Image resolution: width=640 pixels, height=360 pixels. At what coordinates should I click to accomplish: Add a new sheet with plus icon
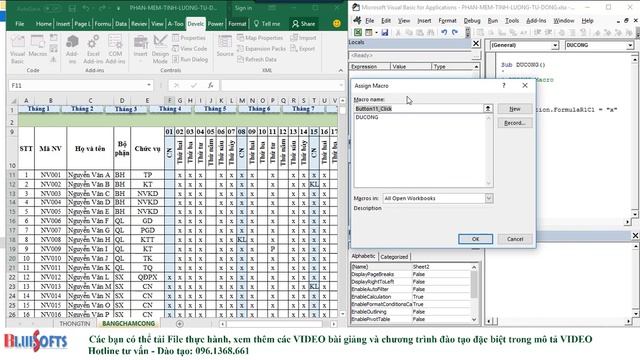pos(180,324)
